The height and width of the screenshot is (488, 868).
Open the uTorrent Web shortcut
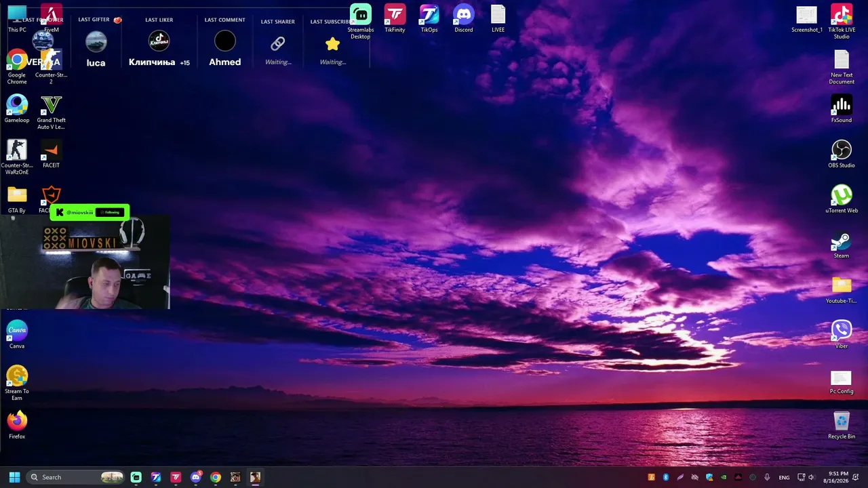[x=842, y=199]
